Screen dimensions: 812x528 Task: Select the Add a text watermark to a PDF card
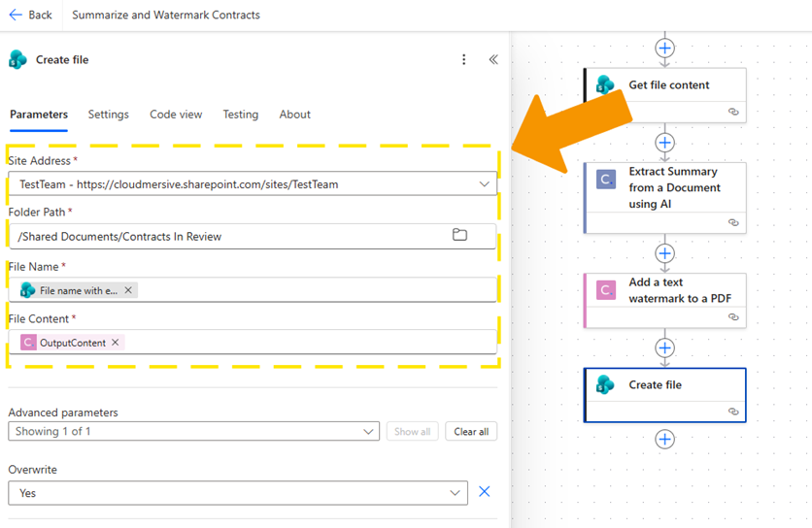point(665,301)
